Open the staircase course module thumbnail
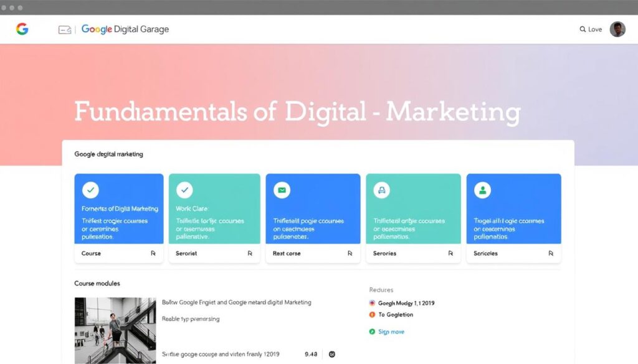The height and width of the screenshot is (364, 638). coord(115,330)
